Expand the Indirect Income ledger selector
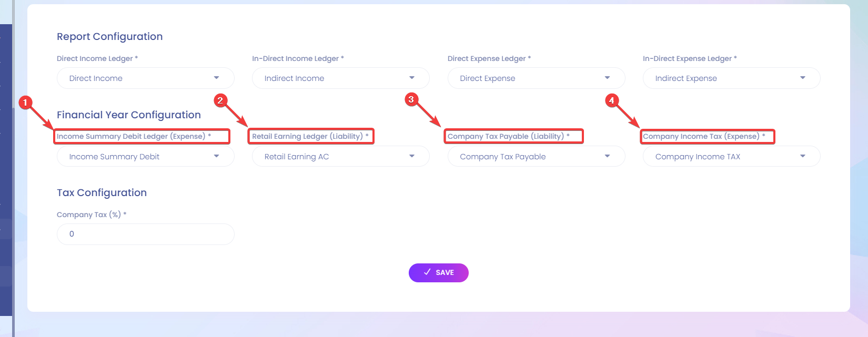 click(341, 78)
